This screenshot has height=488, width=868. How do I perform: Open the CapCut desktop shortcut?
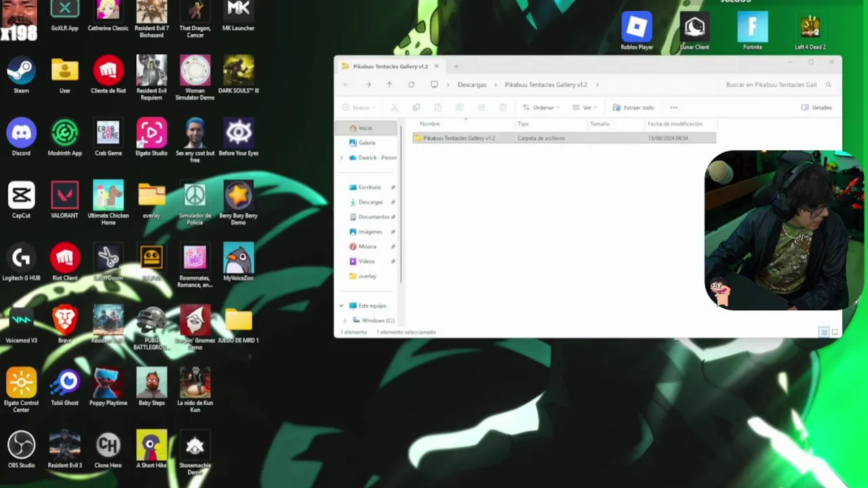[x=21, y=199]
